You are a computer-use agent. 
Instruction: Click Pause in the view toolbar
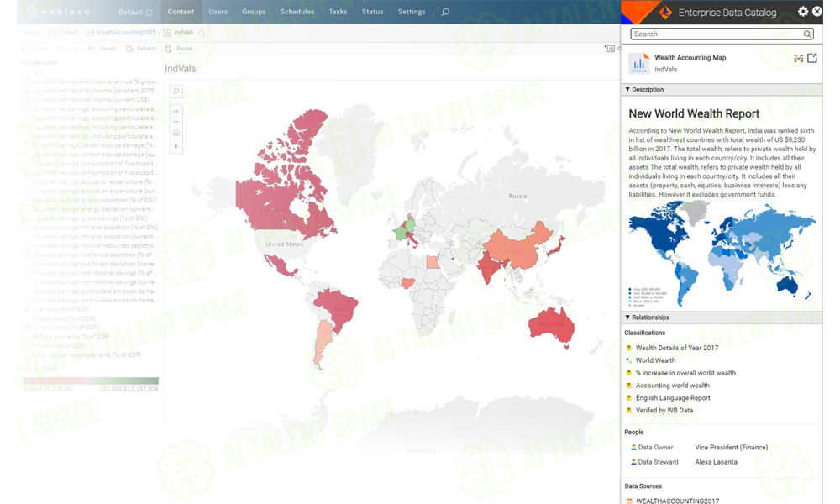tap(178, 48)
